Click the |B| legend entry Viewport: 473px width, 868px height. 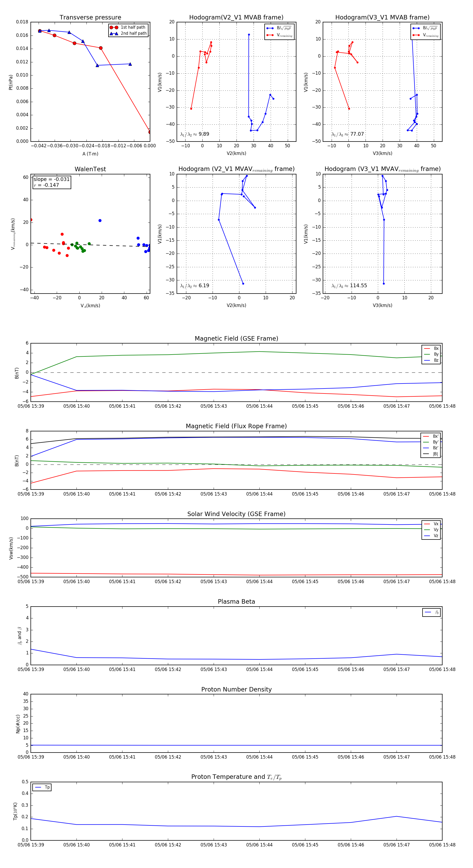click(x=431, y=454)
